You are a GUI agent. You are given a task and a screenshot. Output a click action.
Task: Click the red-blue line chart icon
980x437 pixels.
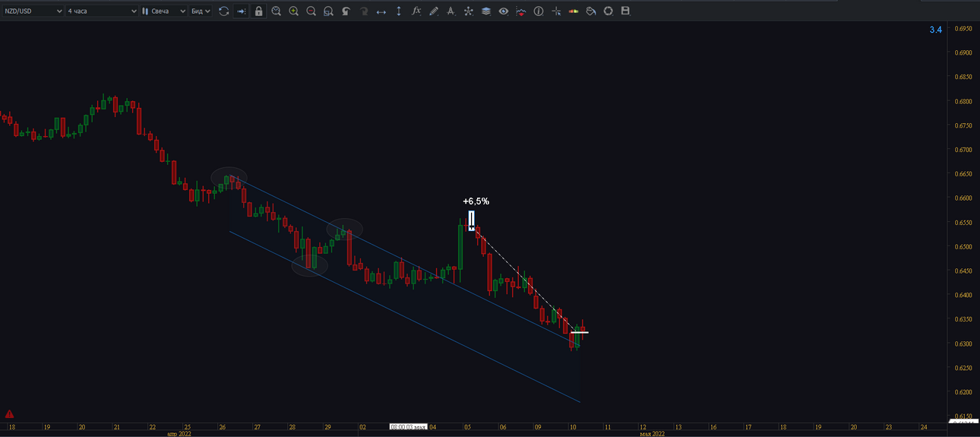click(521, 11)
